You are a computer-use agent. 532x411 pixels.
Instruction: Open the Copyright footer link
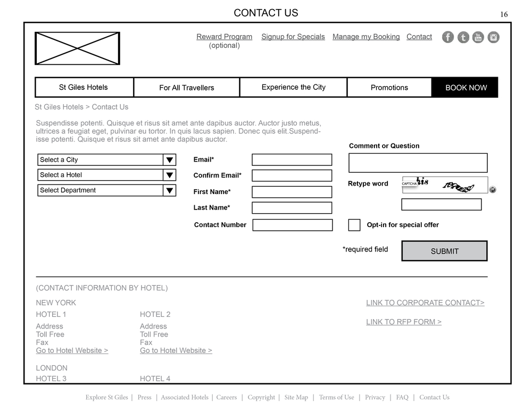[x=261, y=397]
